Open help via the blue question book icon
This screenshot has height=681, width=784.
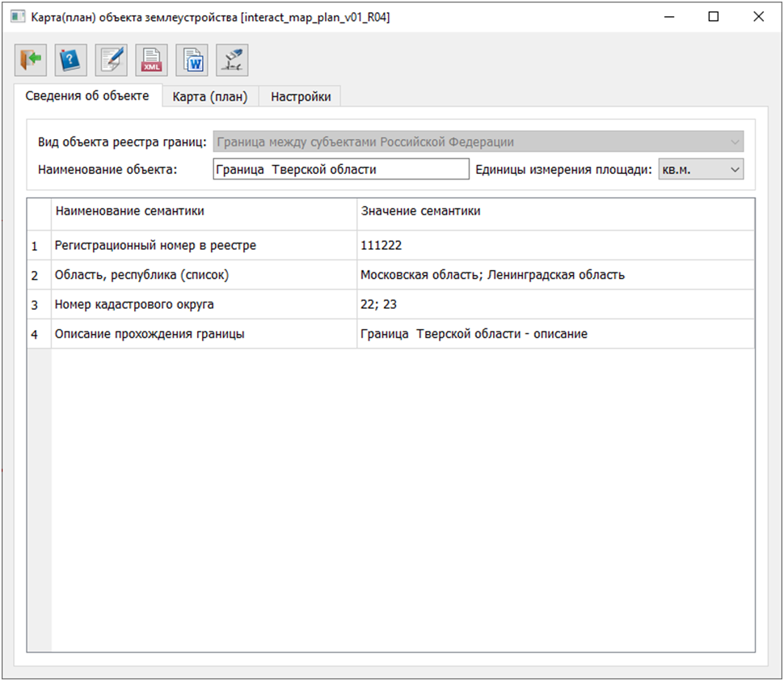point(71,60)
